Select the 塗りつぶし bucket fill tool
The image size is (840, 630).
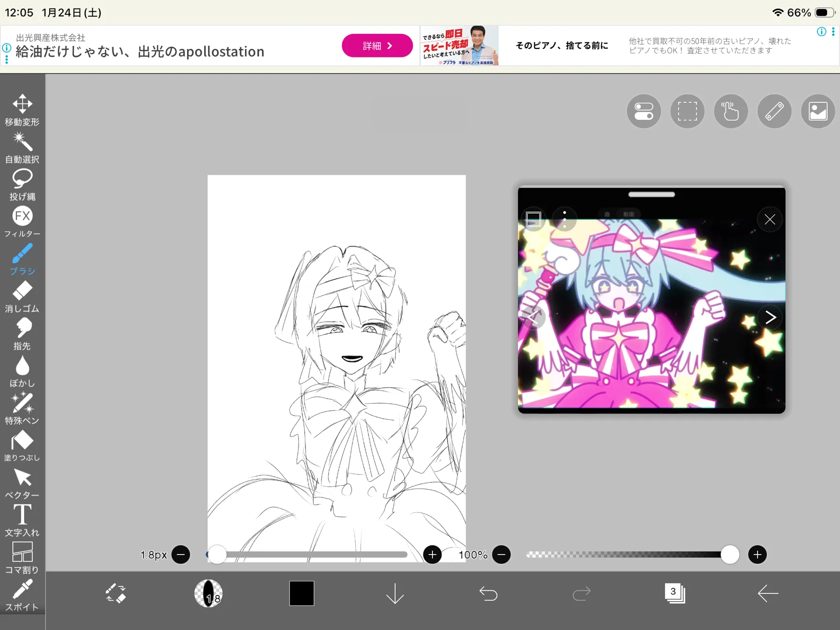[22, 446]
